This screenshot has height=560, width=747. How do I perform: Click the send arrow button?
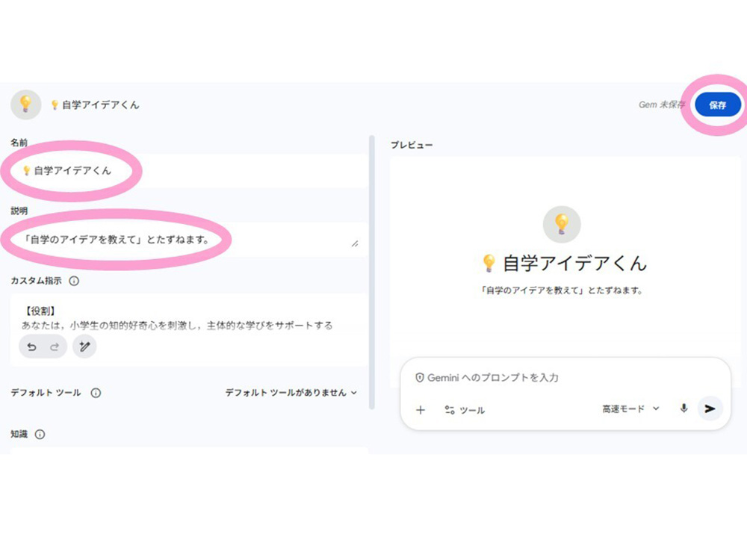(710, 408)
